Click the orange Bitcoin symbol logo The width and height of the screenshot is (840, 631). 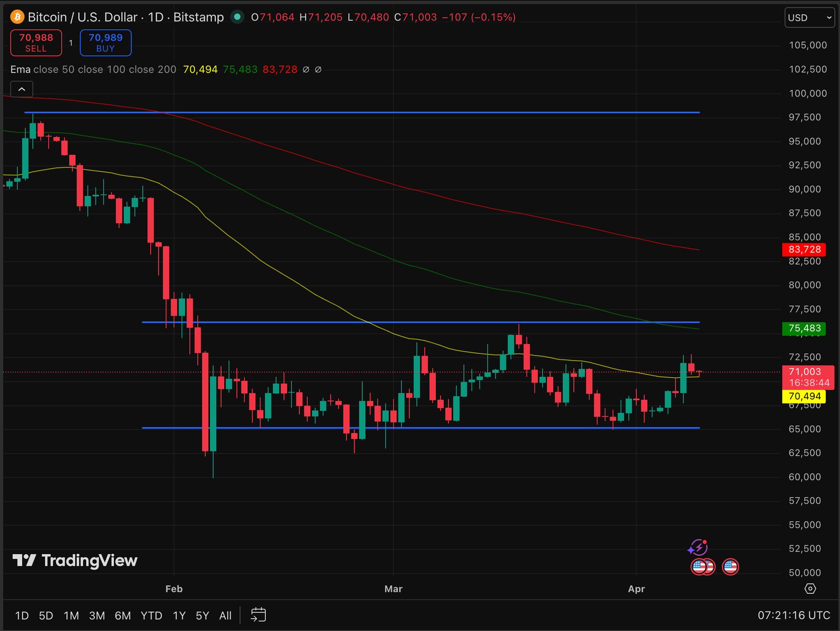(x=17, y=17)
